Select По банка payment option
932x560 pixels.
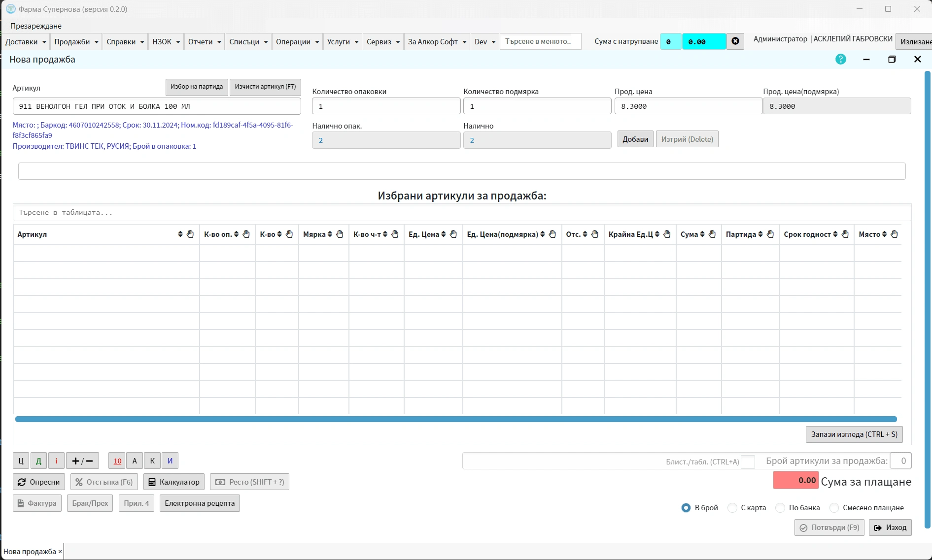click(780, 508)
